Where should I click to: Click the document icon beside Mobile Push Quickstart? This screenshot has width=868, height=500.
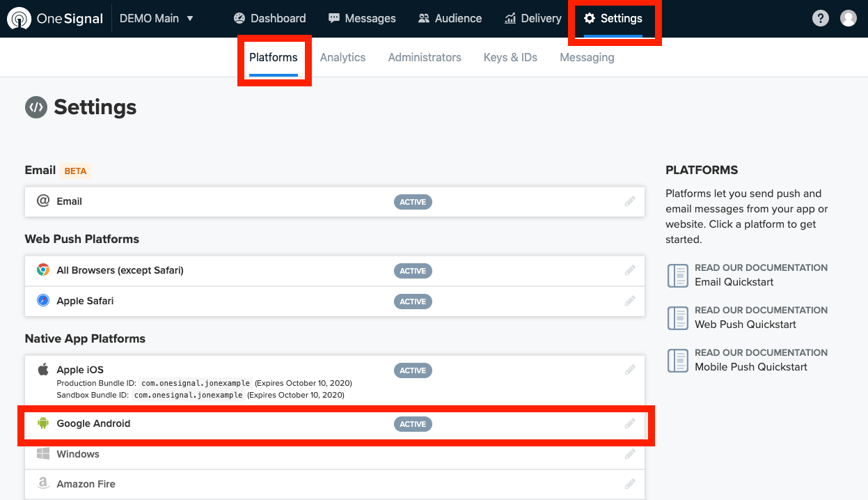point(677,360)
